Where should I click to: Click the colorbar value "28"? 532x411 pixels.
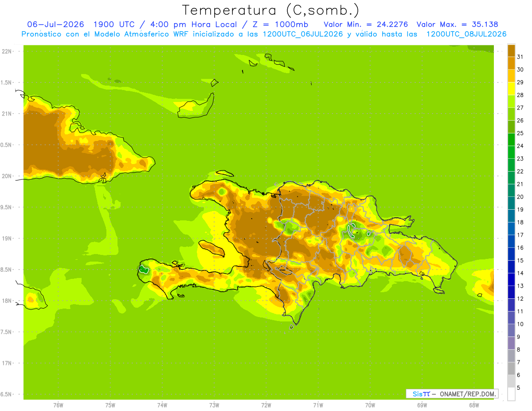pyautogui.click(x=520, y=95)
